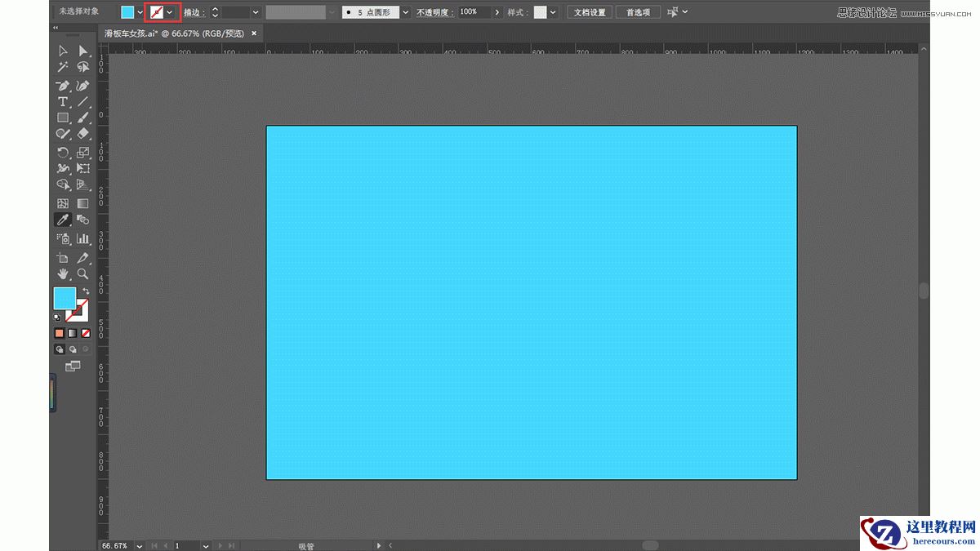Screen dimensions: 980x551
Task: Pick the Eyedropper tool
Action: coord(63,220)
